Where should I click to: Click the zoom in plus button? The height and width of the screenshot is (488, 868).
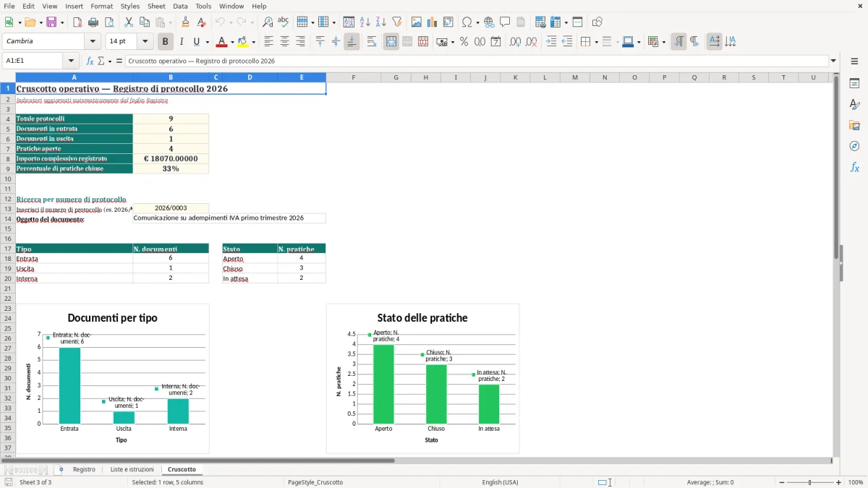click(x=839, y=482)
